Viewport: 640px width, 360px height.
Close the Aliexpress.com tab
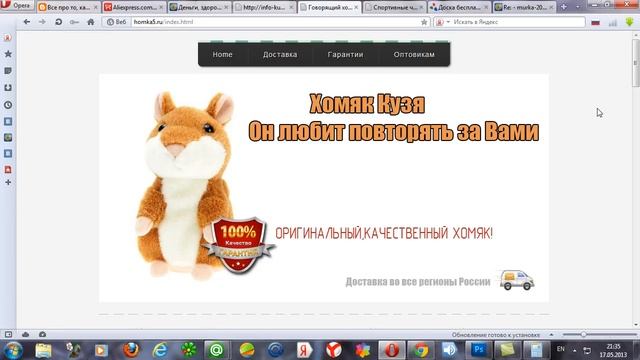[161, 7]
